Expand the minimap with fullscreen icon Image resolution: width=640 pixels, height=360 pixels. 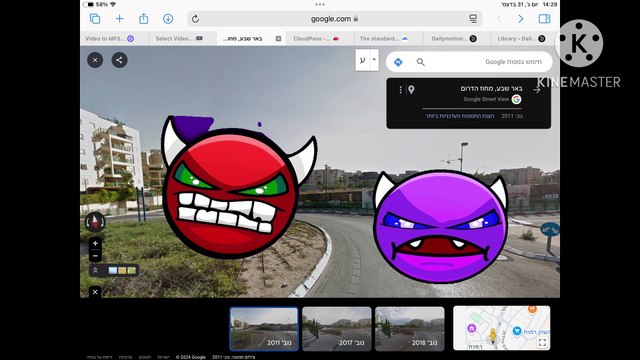542,342
